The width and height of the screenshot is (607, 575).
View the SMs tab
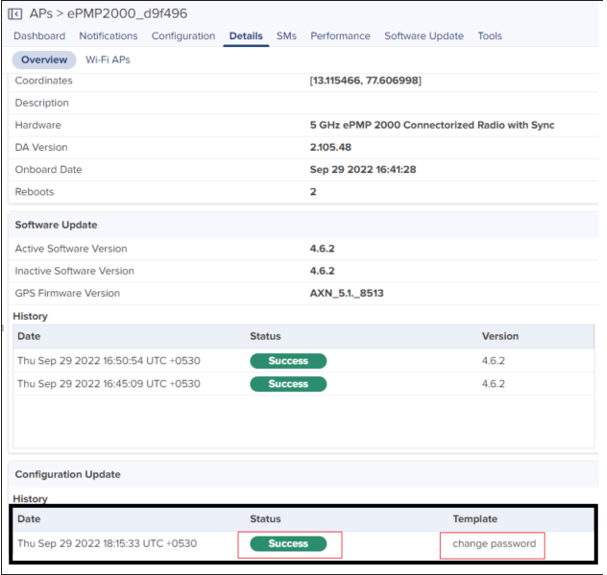pyautogui.click(x=286, y=36)
